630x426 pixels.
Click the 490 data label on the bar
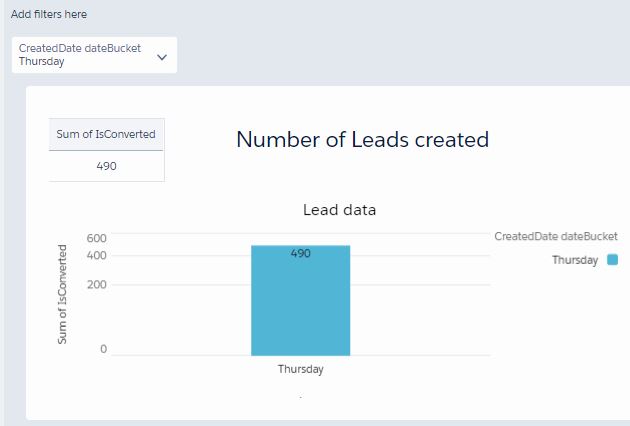[x=300, y=254]
